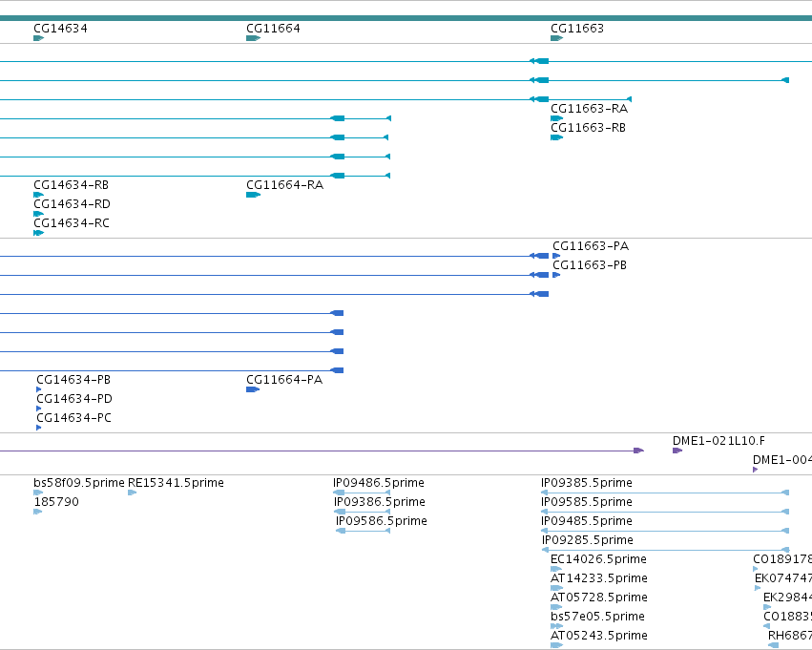
Task: Click the CG11663-PB protein arrow glyph
Action: click(x=556, y=275)
